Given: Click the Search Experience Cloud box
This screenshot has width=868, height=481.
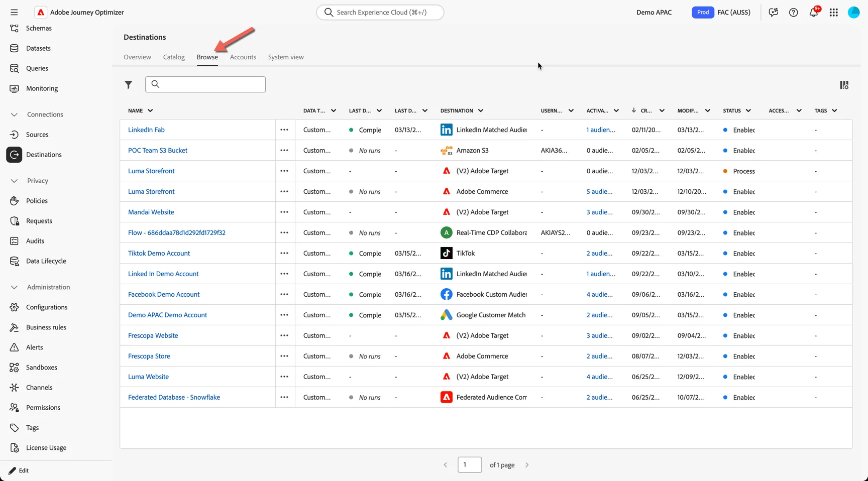Looking at the screenshot, I should (380, 12).
